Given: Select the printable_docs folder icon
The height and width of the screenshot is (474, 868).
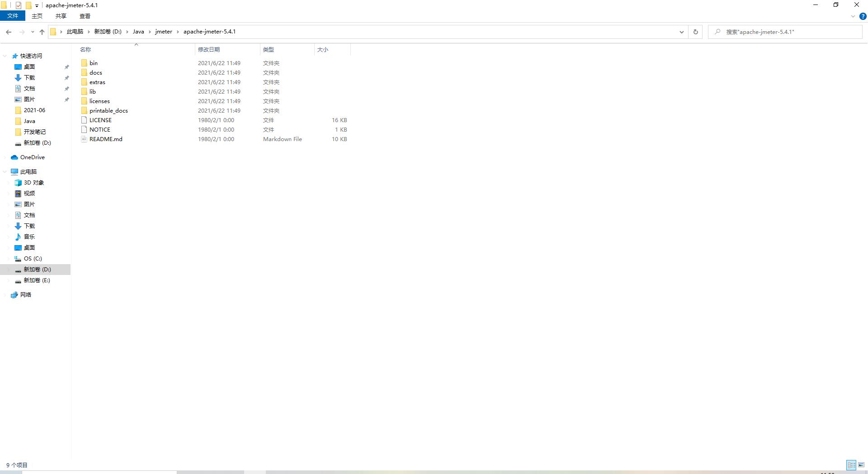Looking at the screenshot, I should pos(84,110).
